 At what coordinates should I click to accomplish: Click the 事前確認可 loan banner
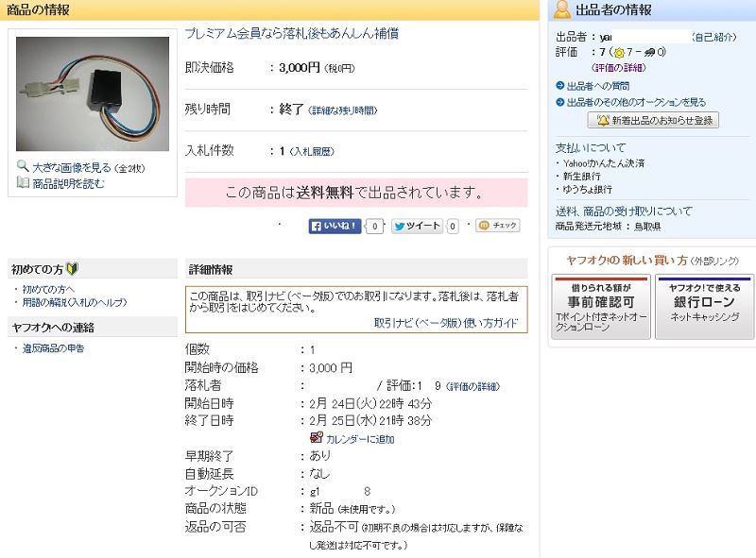[x=601, y=307]
